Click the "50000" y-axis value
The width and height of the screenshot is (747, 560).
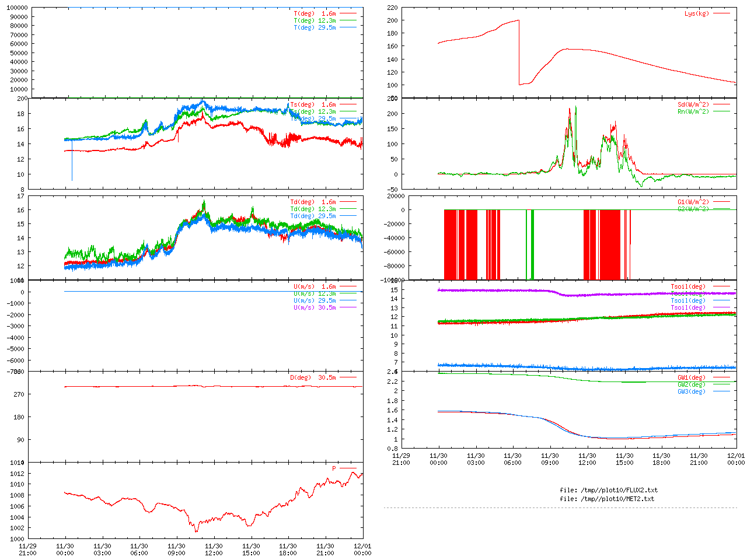(19, 52)
